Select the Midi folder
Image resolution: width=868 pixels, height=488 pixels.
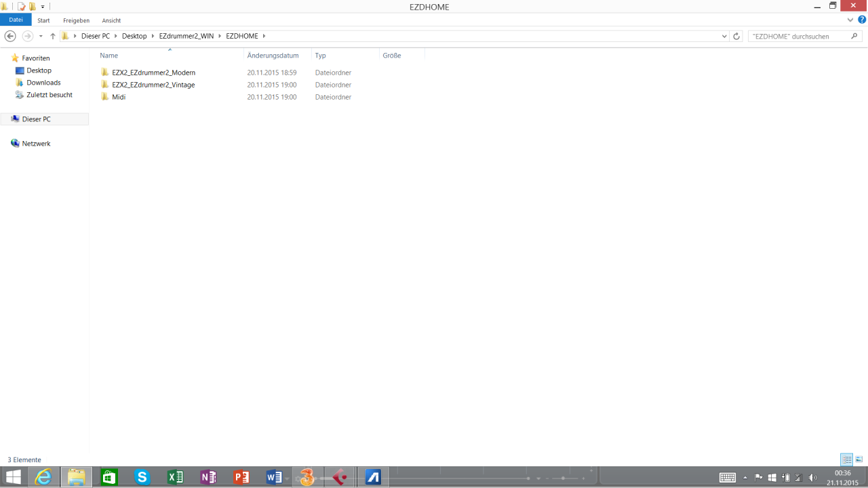tap(119, 97)
